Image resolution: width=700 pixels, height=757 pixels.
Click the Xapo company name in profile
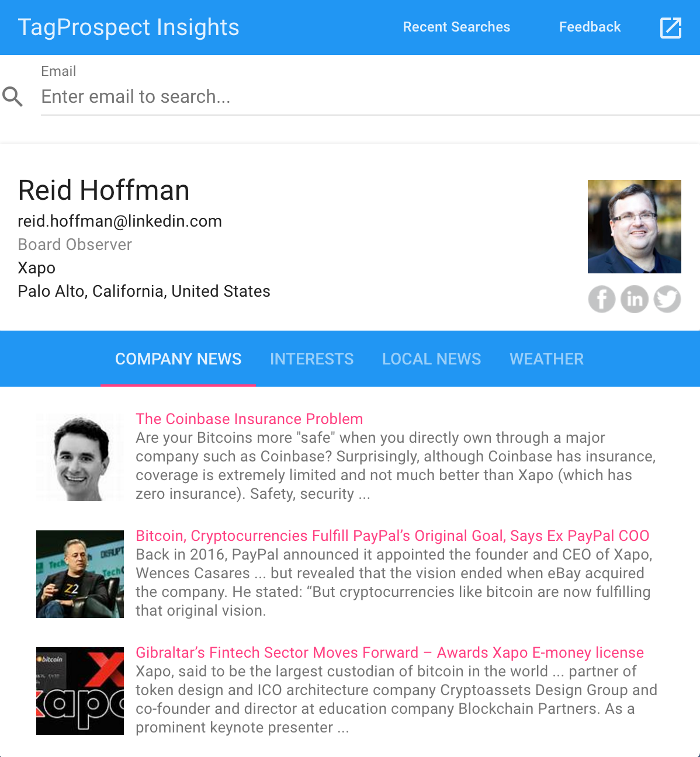click(x=37, y=268)
